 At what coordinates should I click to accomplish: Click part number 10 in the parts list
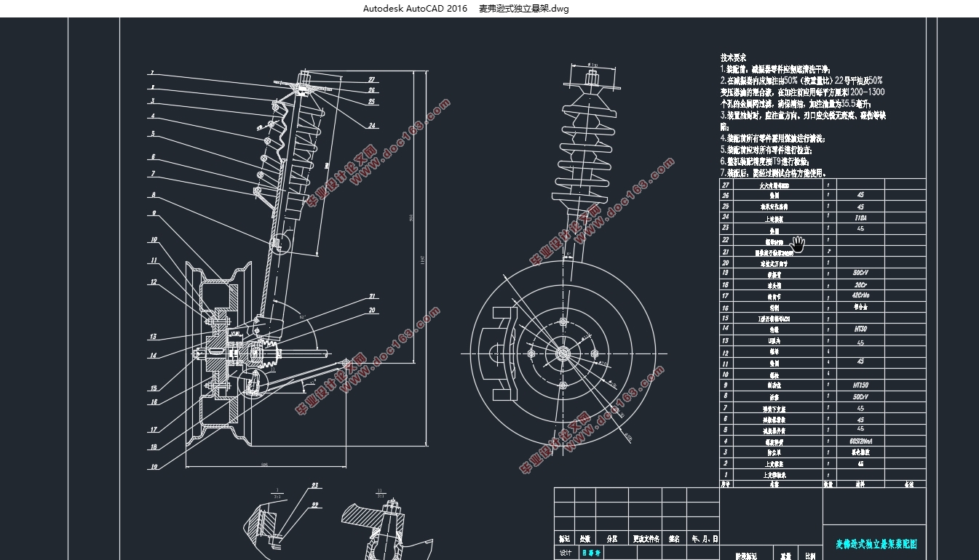725,375
